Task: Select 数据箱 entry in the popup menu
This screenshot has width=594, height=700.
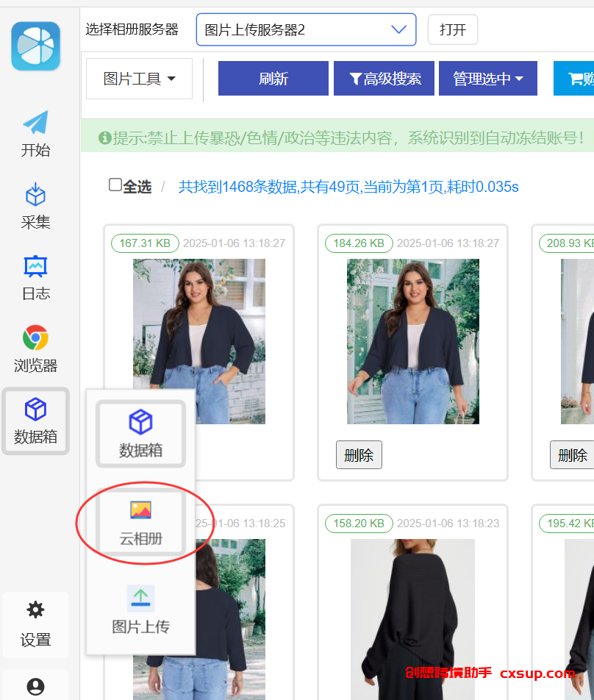Action: pos(140,434)
